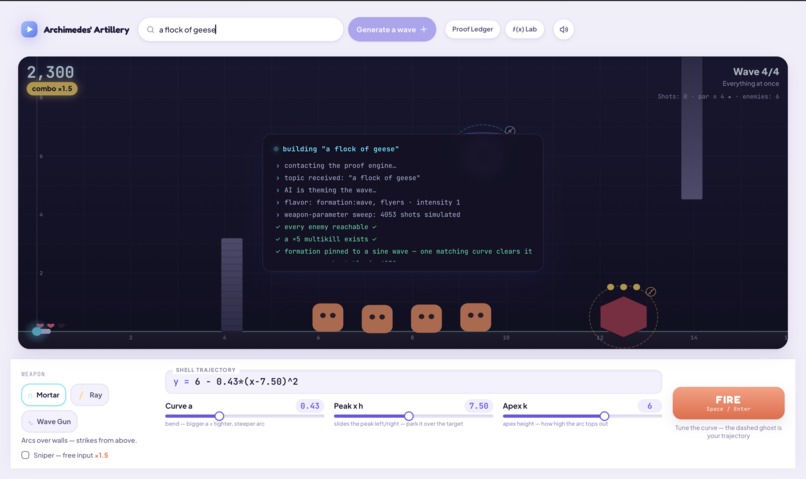806x479 pixels.
Task: Click the 'a ×5 multikill exists' log line
Action: coord(326,239)
